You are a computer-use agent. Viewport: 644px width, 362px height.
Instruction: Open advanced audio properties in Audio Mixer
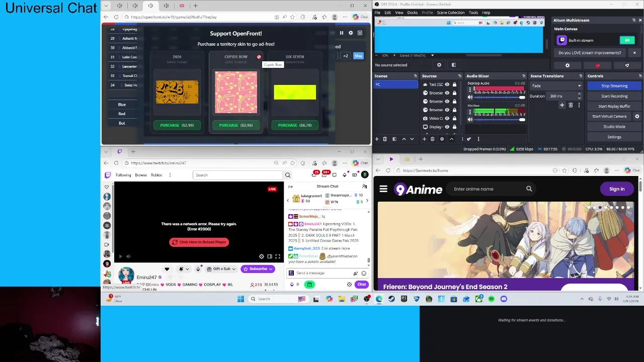pyautogui.click(x=469, y=139)
